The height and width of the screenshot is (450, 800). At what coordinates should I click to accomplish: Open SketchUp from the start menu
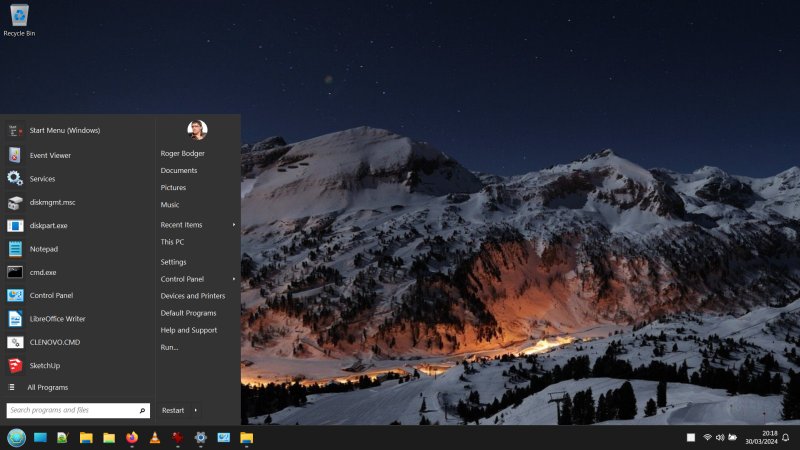[x=44, y=365]
